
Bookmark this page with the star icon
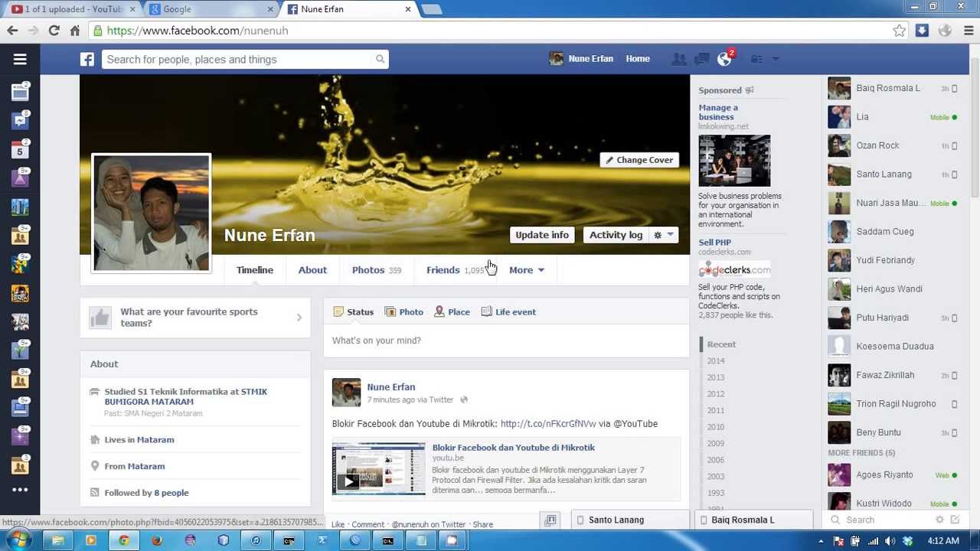pyautogui.click(x=899, y=31)
